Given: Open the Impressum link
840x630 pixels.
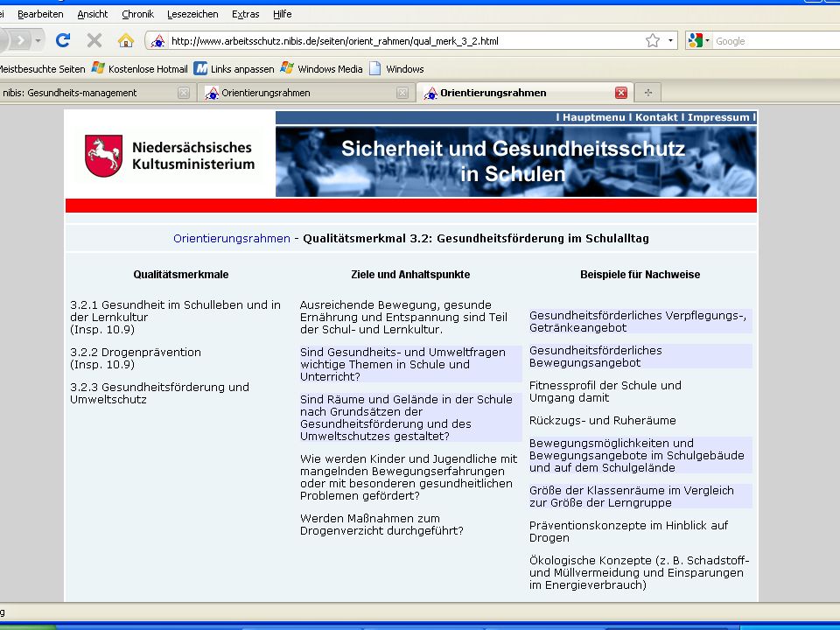Looking at the screenshot, I should pyautogui.click(x=718, y=117).
